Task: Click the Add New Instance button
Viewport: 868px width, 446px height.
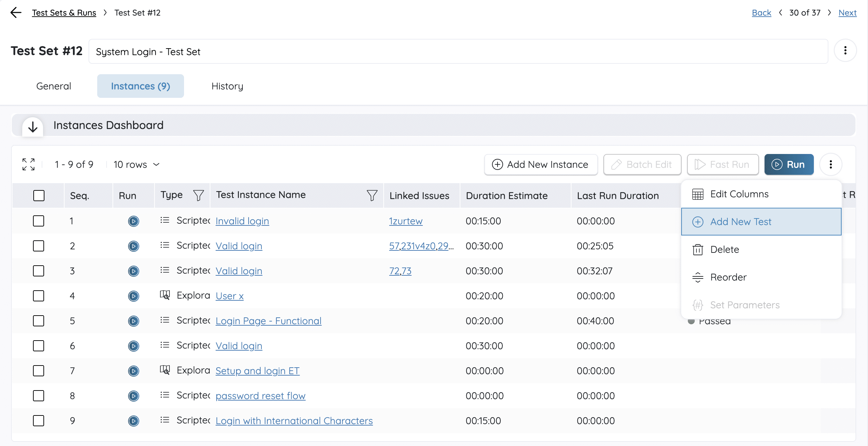Action: point(541,164)
